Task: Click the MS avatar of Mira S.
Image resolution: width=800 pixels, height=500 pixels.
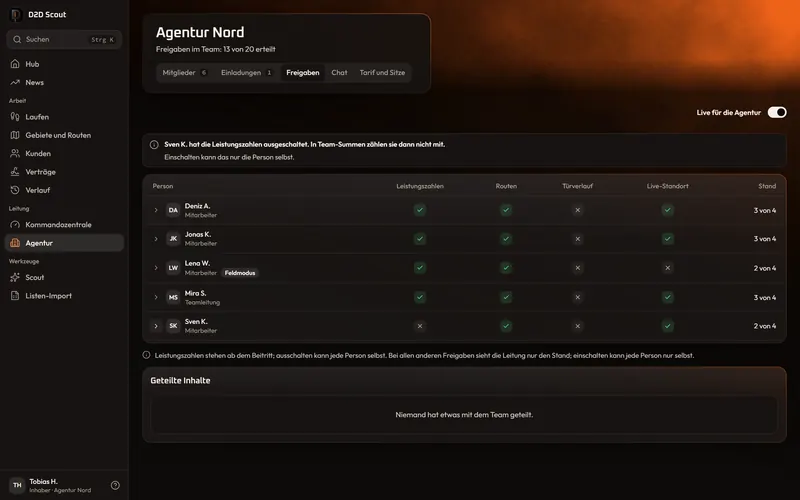Action: pos(173,297)
